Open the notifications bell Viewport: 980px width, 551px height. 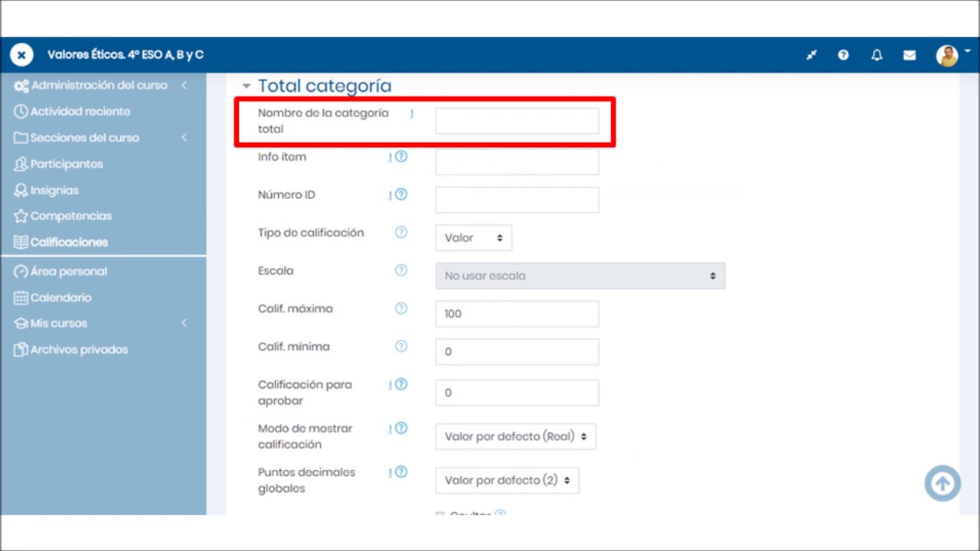pos(877,55)
